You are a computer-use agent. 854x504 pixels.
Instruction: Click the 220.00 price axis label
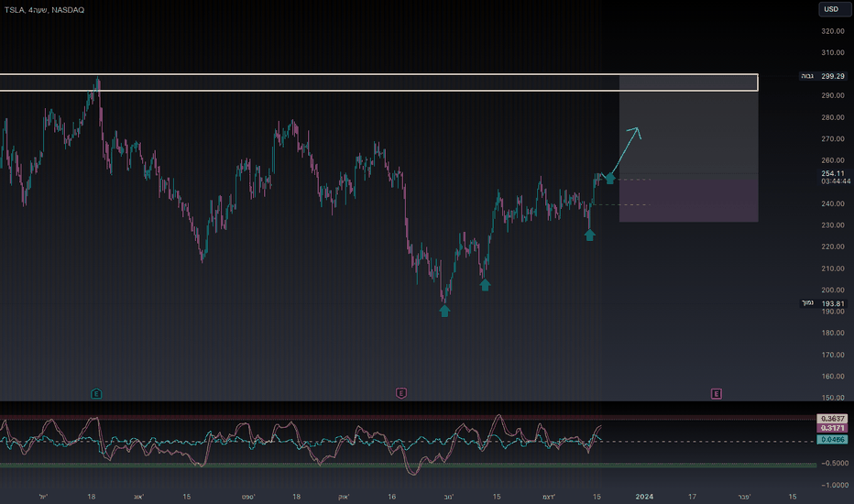(833, 247)
